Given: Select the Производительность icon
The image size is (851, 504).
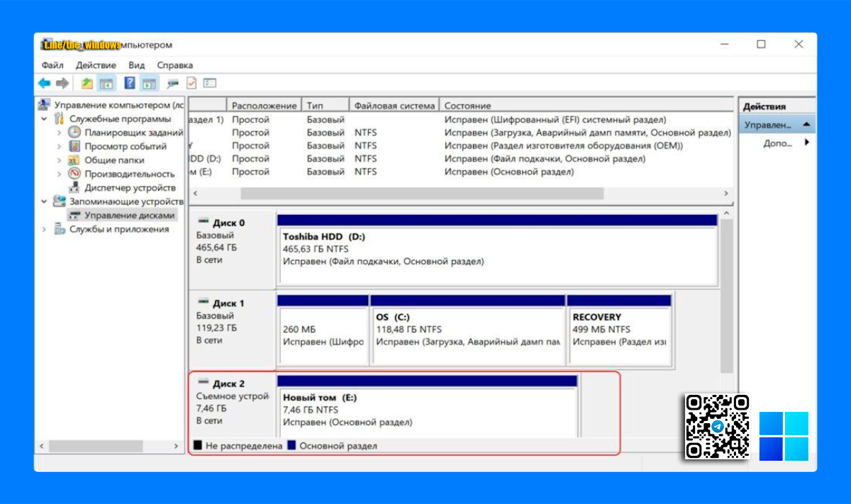Looking at the screenshot, I should click(74, 174).
